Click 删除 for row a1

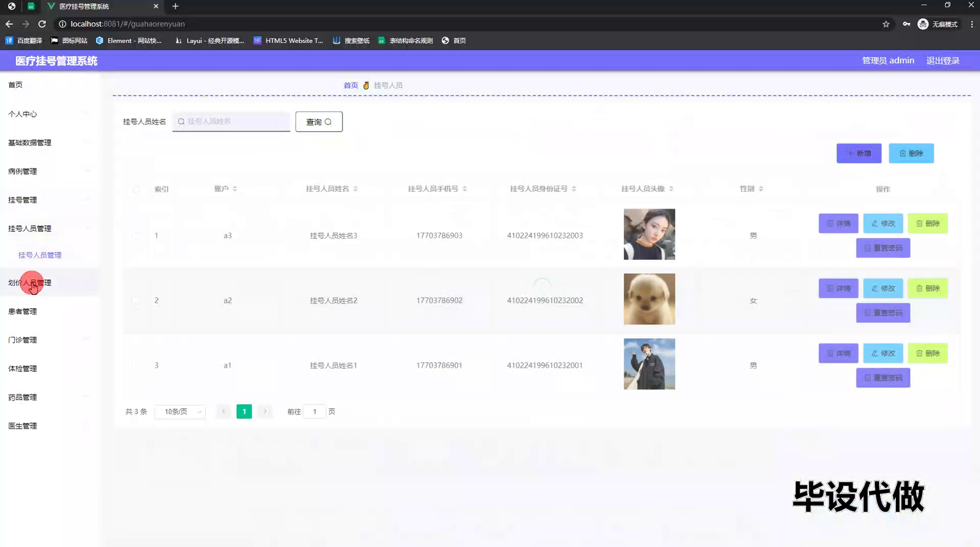point(928,353)
